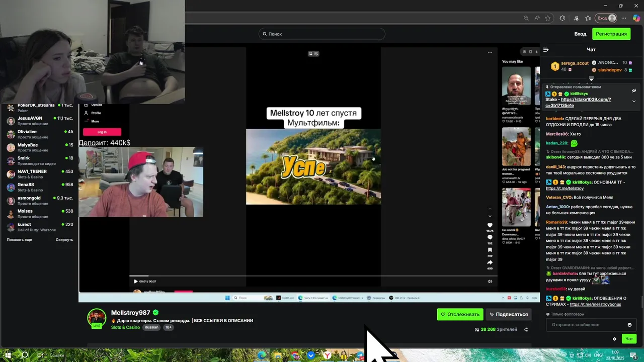Click the browser read aloud icon
The height and width of the screenshot is (362, 644).
pos(537,18)
